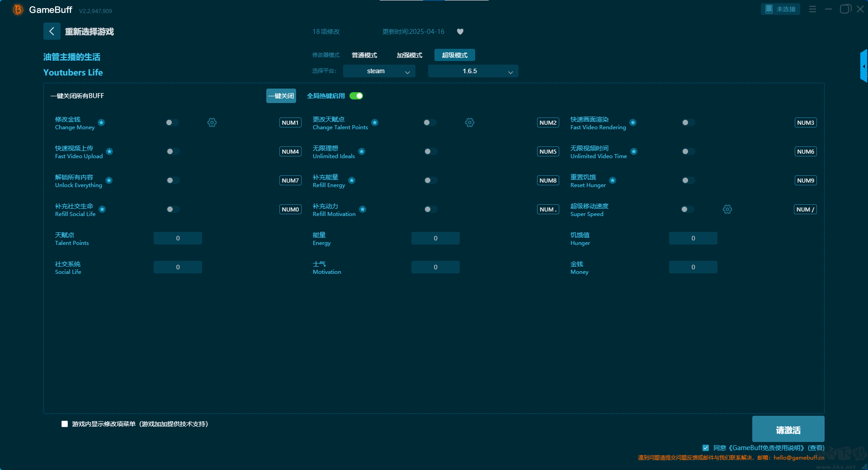This screenshot has height=470, width=868.
Task: Click the Energy value field
Action: pos(435,238)
